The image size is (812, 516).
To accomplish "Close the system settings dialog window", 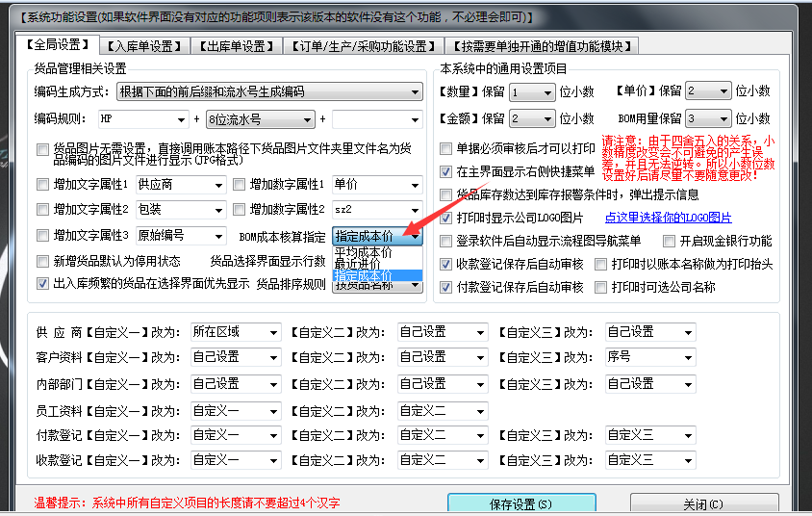I will [x=703, y=504].
